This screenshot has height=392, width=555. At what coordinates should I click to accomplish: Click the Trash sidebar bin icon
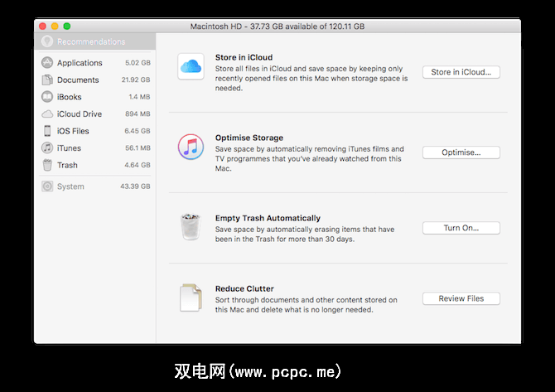coord(47,165)
